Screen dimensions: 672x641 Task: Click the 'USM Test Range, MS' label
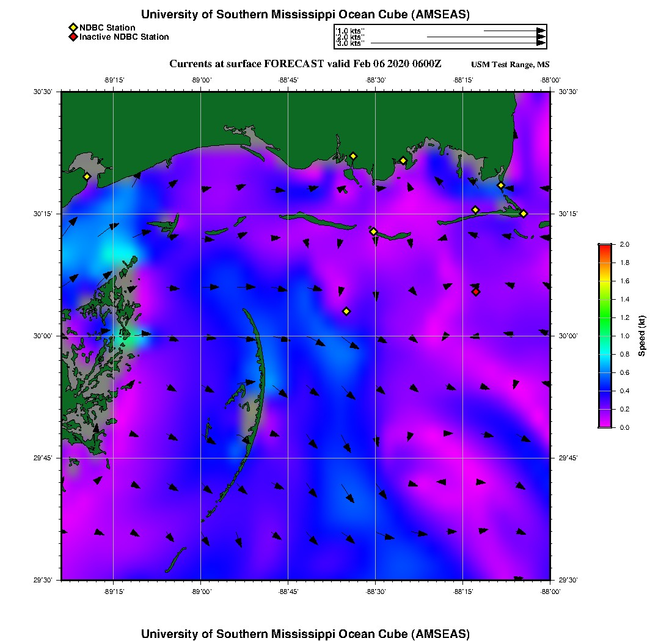[510, 65]
